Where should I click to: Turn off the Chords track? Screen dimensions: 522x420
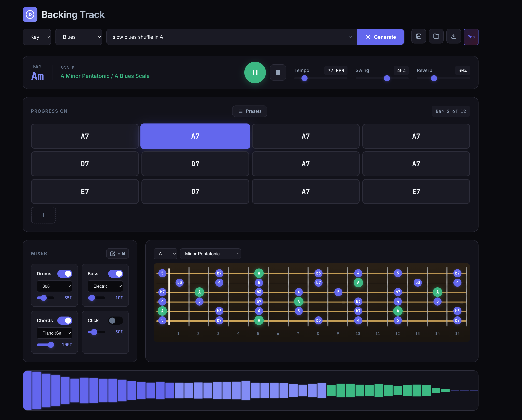pos(65,320)
